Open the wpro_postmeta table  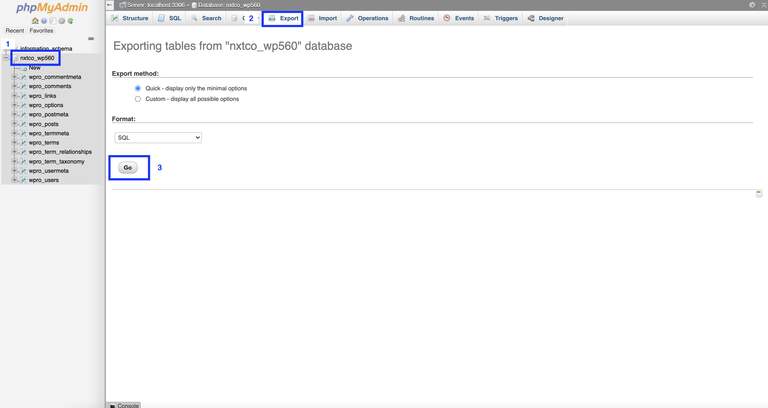tap(48, 115)
